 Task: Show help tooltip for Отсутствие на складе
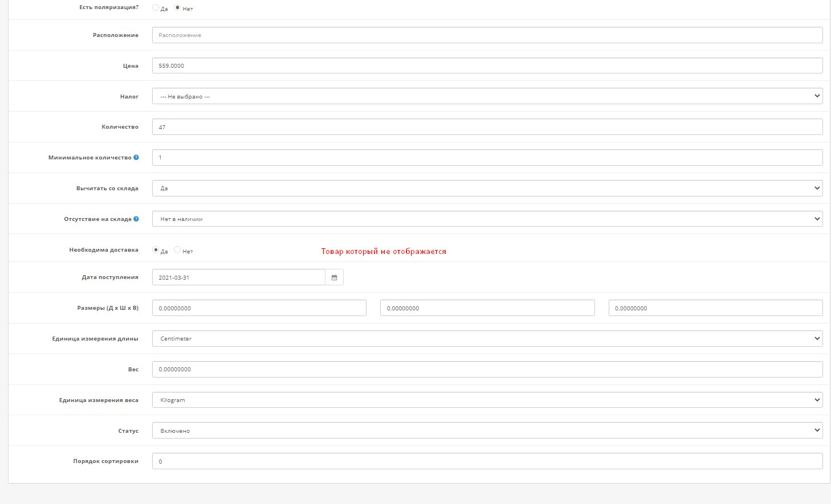[x=136, y=219]
